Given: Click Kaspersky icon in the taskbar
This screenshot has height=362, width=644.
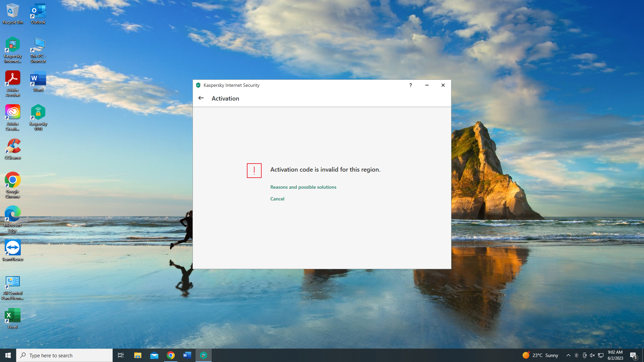Looking at the screenshot, I should (x=204, y=355).
